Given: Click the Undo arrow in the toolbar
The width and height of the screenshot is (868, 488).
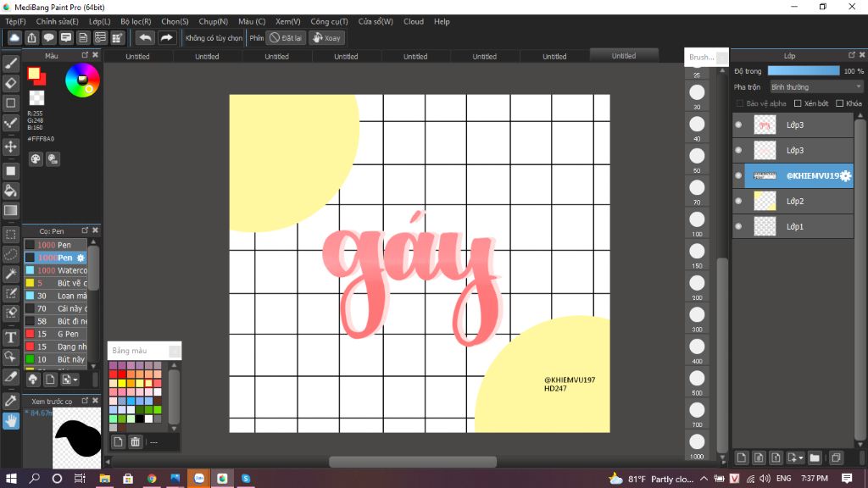Looking at the screenshot, I should (x=145, y=37).
